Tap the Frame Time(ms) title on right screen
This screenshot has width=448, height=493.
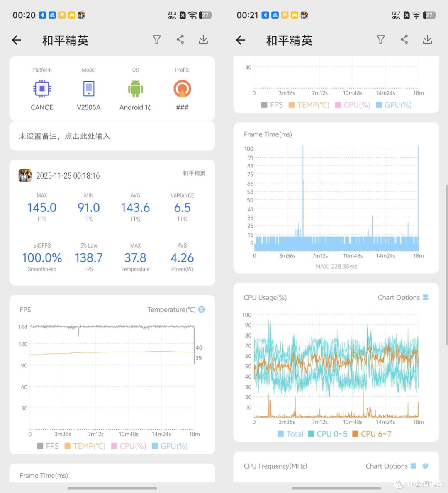(x=268, y=134)
